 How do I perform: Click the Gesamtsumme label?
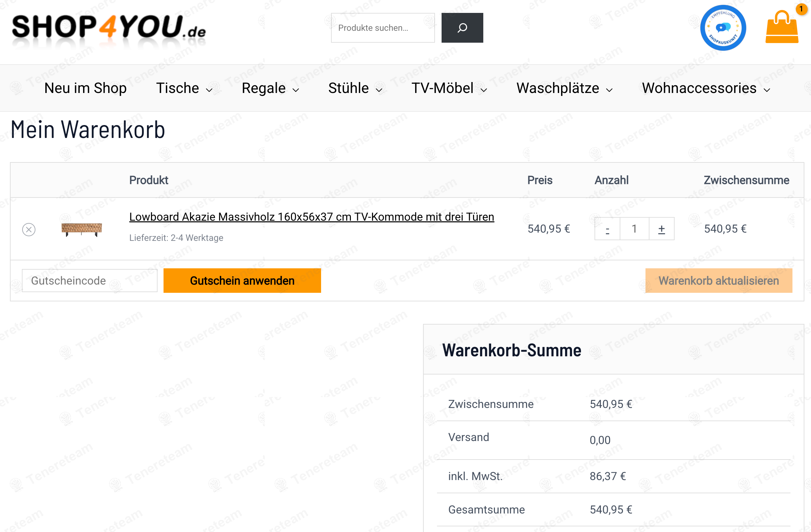[x=486, y=510]
